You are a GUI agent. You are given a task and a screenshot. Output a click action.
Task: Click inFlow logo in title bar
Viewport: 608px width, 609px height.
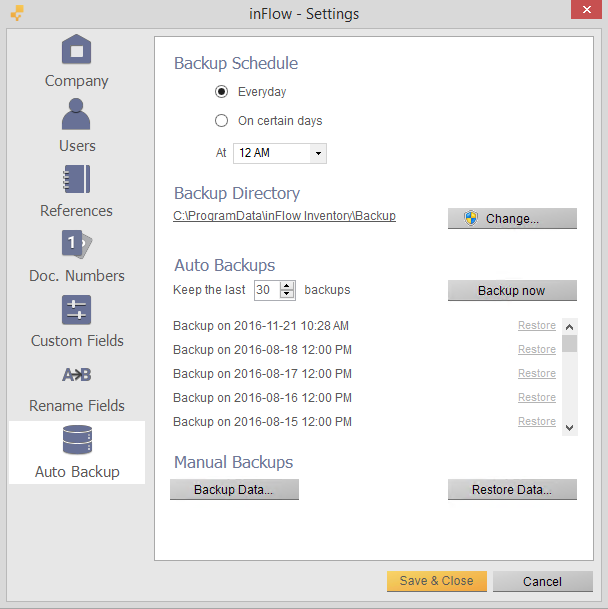pos(17,13)
